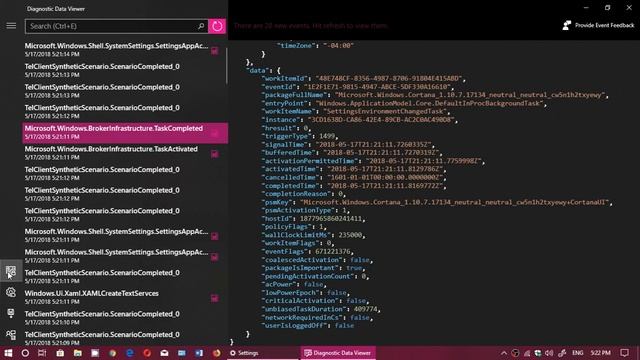
Task: Click the "workItemId" JSON line
Action: 363,78
